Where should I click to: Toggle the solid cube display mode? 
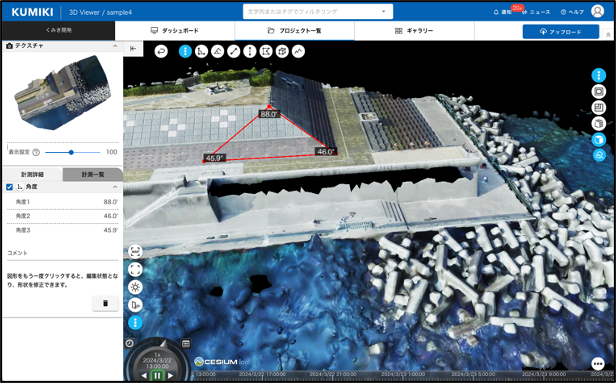tap(599, 139)
